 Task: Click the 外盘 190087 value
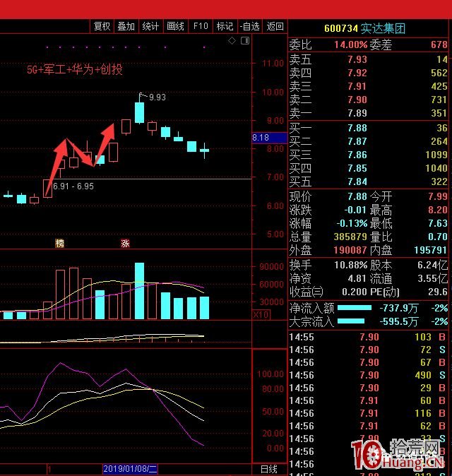(350, 250)
